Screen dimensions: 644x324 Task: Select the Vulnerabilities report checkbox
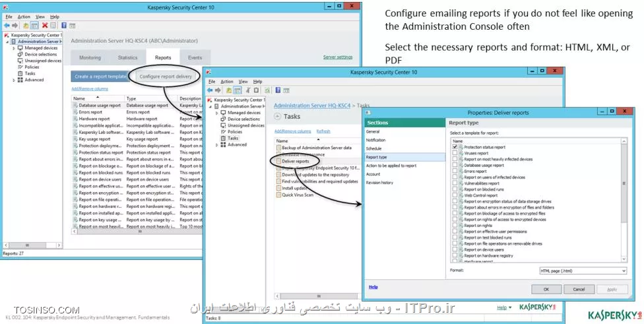click(x=455, y=183)
